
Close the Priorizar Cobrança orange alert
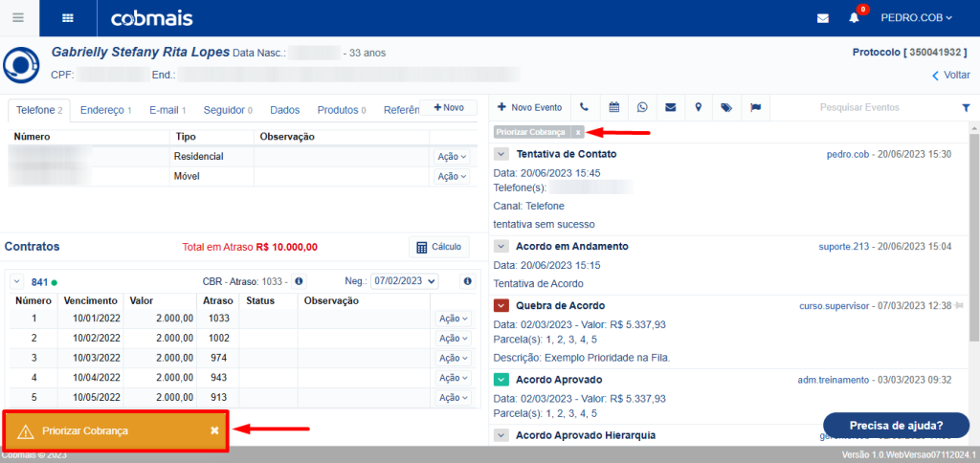(214, 430)
